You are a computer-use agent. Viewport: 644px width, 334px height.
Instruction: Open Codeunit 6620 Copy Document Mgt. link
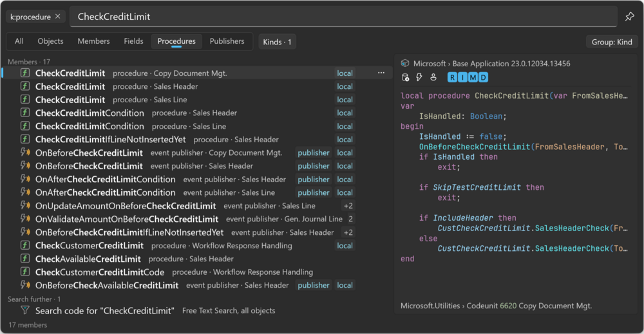(x=529, y=306)
